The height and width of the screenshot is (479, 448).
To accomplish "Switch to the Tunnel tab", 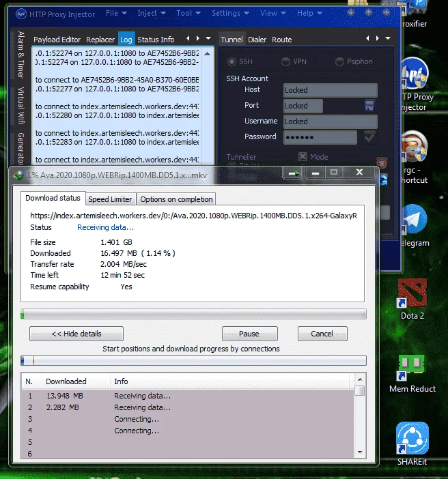I will [232, 40].
